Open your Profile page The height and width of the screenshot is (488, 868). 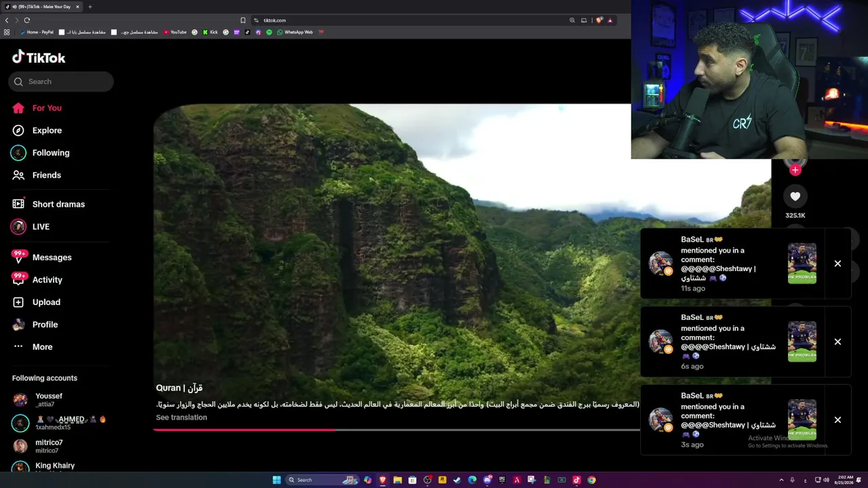tap(35, 325)
